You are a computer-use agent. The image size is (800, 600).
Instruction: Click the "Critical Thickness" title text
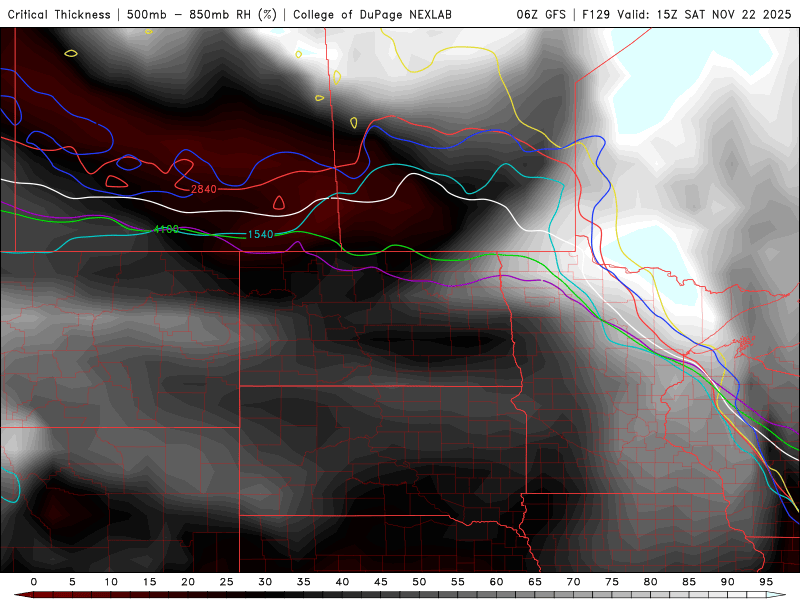pyautogui.click(x=59, y=15)
